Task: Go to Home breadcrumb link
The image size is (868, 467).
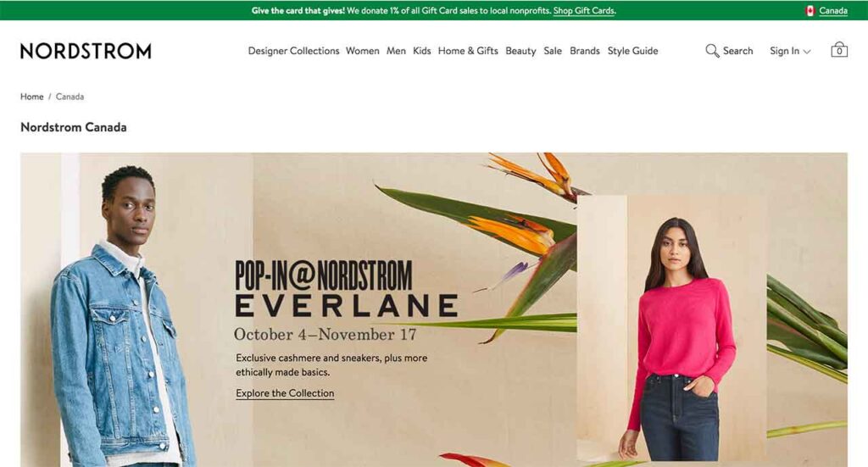Action: [x=31, y=97]
